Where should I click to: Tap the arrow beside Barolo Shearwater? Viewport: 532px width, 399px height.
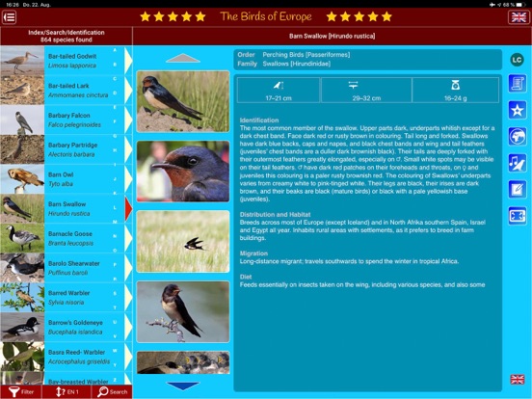128,268
